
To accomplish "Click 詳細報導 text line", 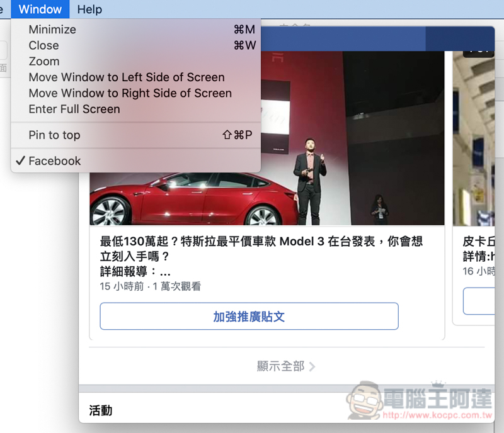I will click(135, 271).
